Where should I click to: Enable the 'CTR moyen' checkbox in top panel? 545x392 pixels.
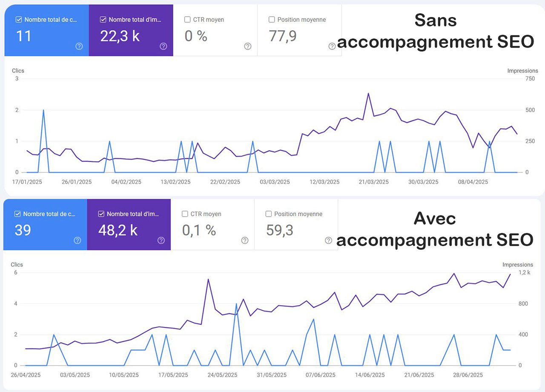point(186,20)
